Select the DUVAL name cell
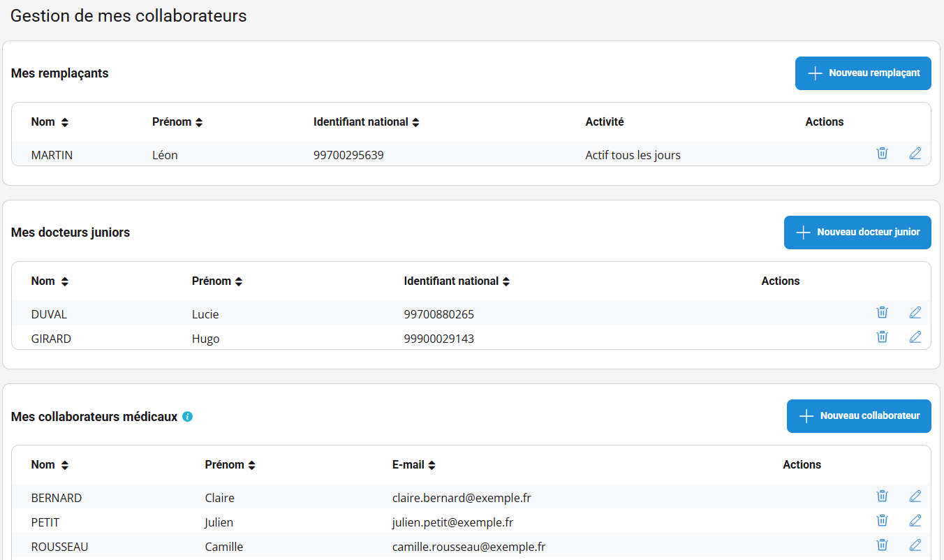This screenshot has height=560, width=944. click(50, 314)
